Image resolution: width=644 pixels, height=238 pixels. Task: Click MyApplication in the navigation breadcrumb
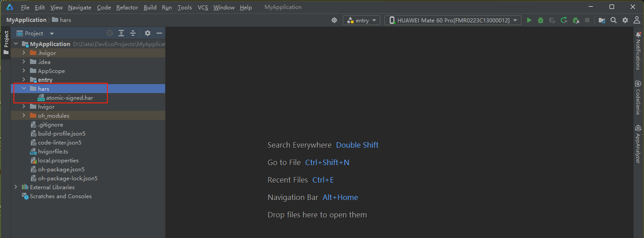26,20
